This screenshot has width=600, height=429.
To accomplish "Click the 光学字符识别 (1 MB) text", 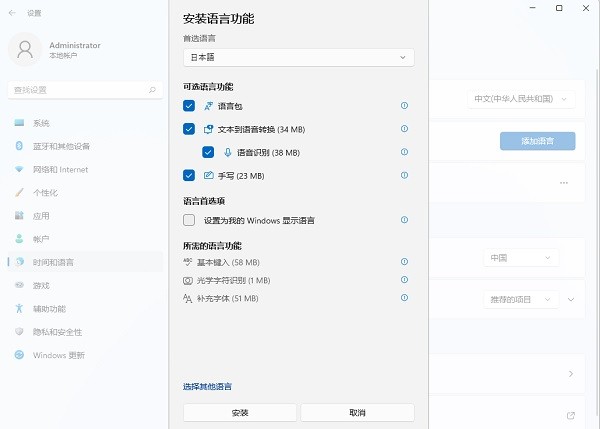I will (233, 281).
